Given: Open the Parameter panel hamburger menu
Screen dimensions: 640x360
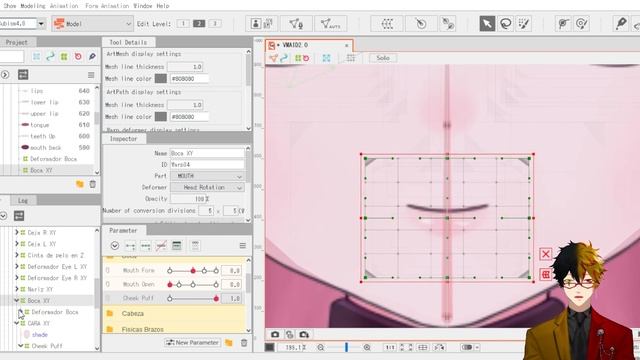Looking at the screenshot, I should click(242, 246).
